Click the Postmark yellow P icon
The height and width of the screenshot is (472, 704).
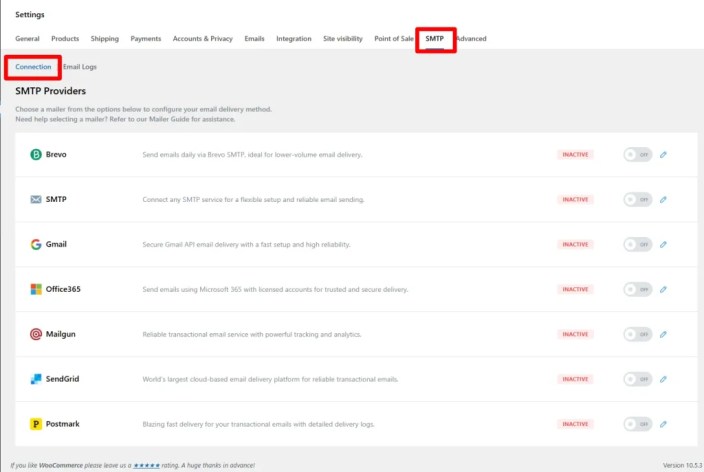pyautogui.click(x=36, y=424)
